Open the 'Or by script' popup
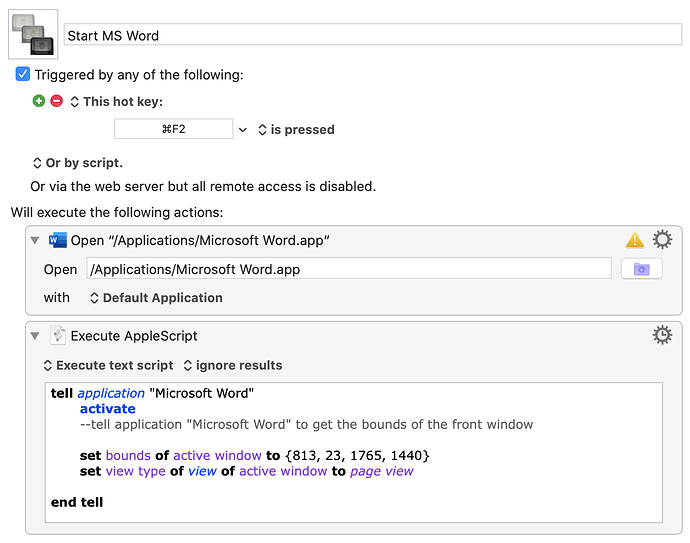Screen dimensions: 690x543 click(x=78, y=163)
